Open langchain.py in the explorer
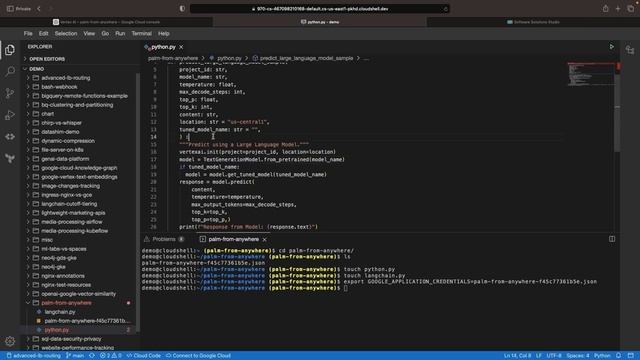 [x=60, y=312]
